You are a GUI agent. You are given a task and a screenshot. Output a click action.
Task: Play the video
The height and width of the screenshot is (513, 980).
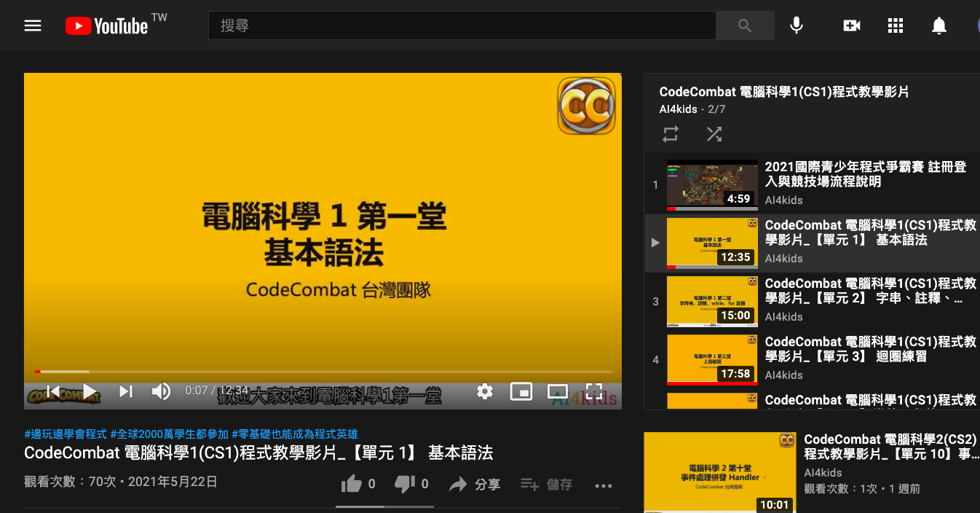(89, 391)
